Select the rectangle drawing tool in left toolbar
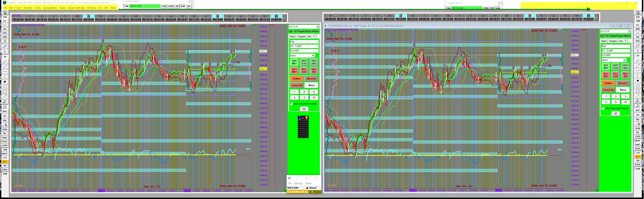The image size is (644, 199). (x=5, y=92)
